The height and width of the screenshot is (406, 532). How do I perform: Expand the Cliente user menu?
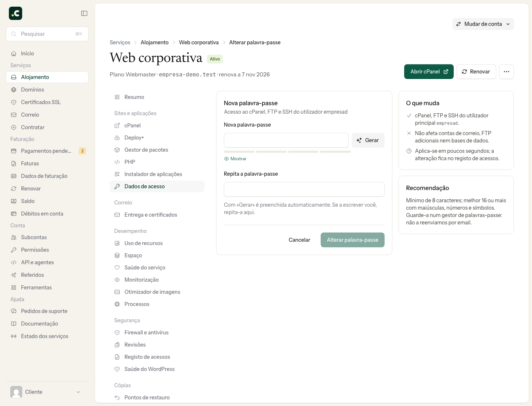click(x=47, y=392)
